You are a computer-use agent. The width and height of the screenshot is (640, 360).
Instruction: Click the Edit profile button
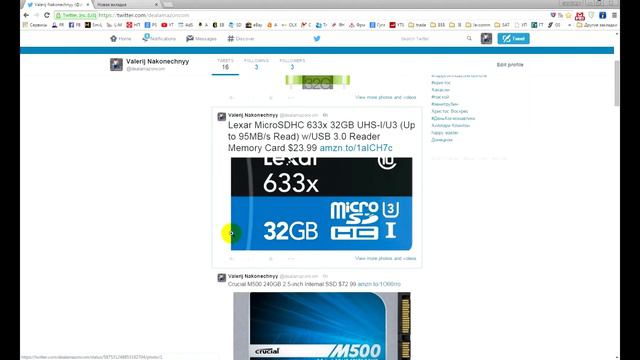[510, 64]
